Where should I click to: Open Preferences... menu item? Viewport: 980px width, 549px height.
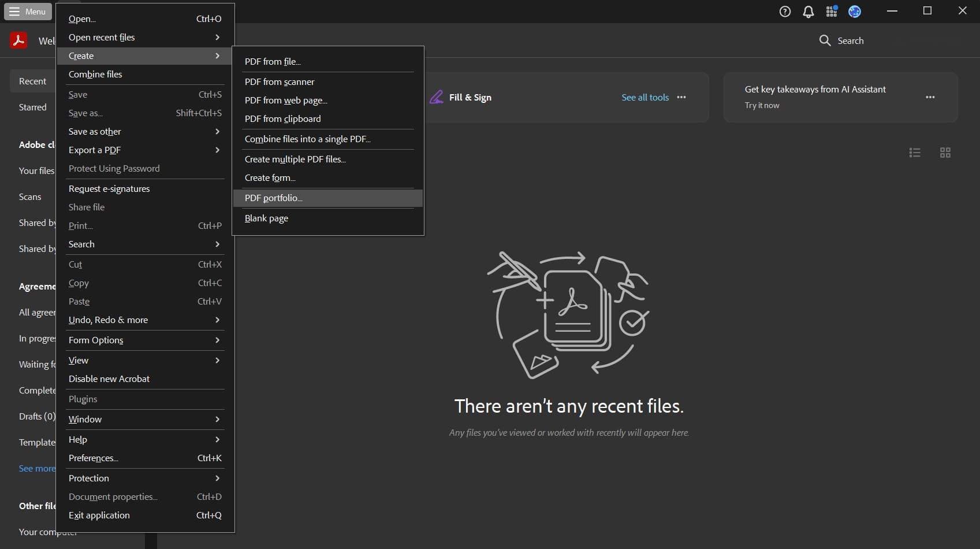coord(145,458)
